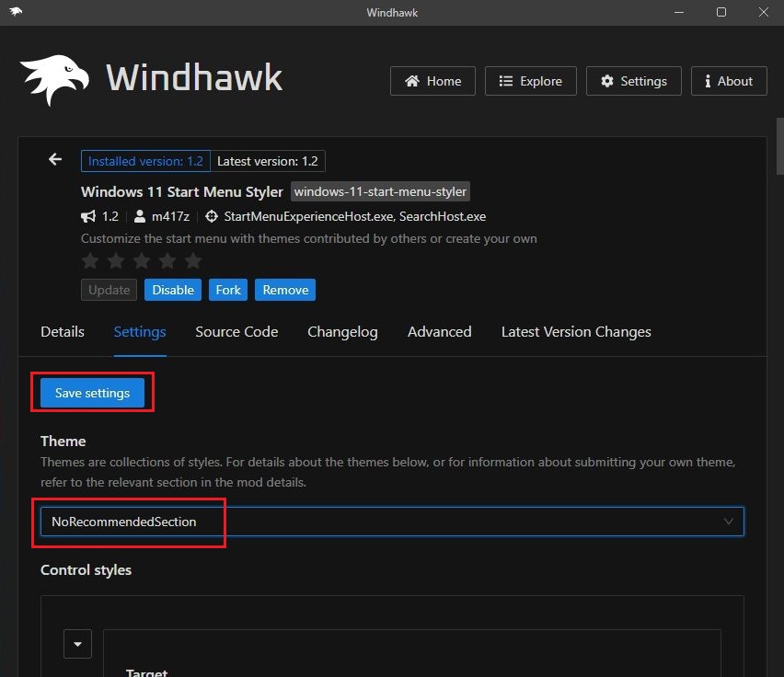The height and width of the screenshot is (677, 784).
Task: Fork the current mod
Action: 227,289
